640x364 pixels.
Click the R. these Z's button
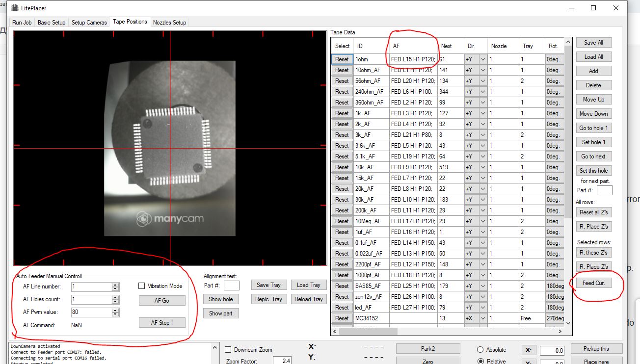594,253
